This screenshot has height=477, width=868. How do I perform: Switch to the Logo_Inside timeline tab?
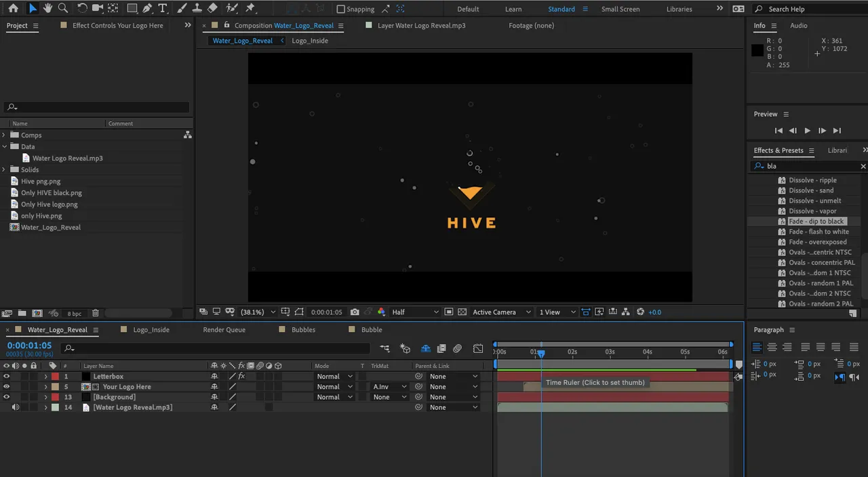pos(151,330)
